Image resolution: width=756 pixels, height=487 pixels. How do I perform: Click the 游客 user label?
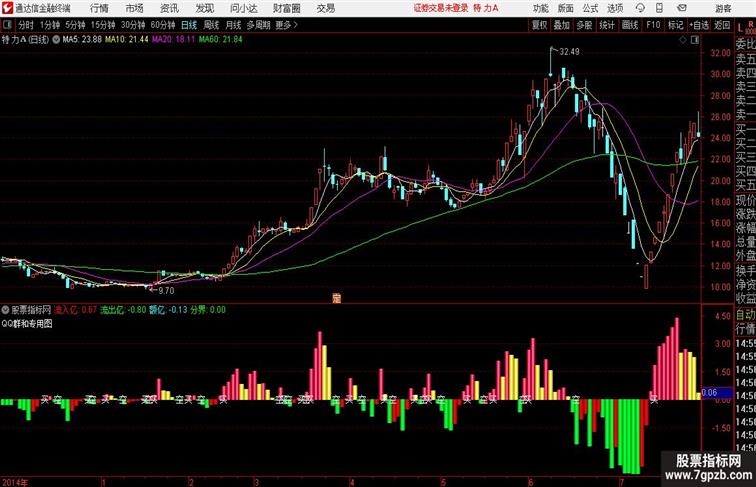pos(723,8)
